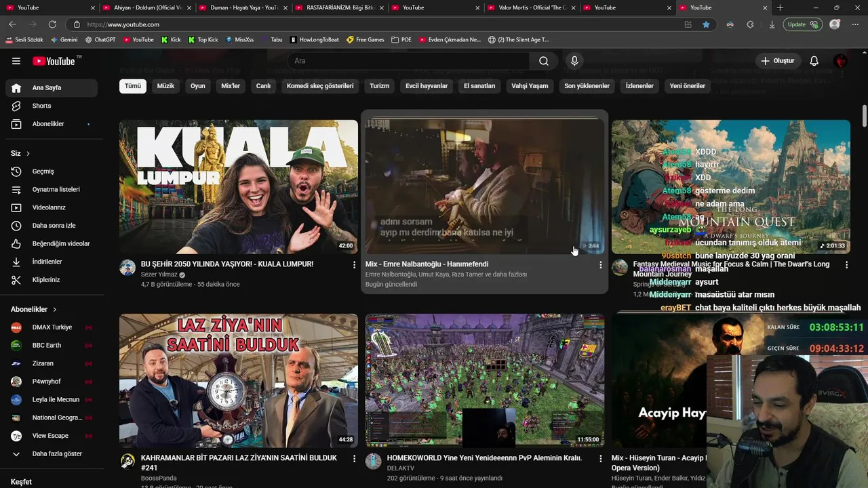Open the account avatar menu
The image size is (868, 488).
click(841, 61)
